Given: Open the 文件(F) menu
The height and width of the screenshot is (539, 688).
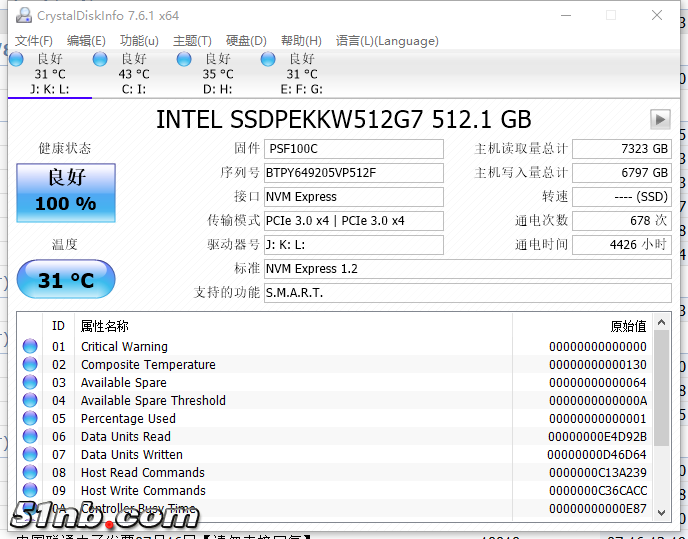Looking at the screenshot, I should pyautogui.click(x=33, y=41).
